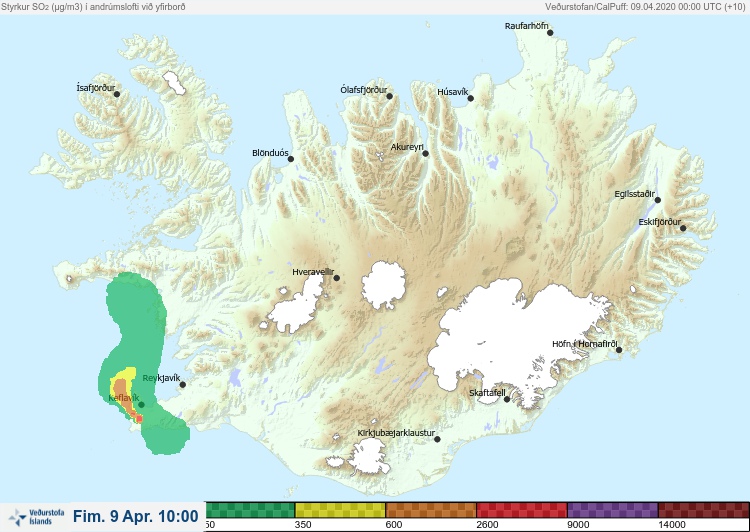Click the Raufarhöfn label
This screenshot has width=750, height=532.
coord(526,26)
